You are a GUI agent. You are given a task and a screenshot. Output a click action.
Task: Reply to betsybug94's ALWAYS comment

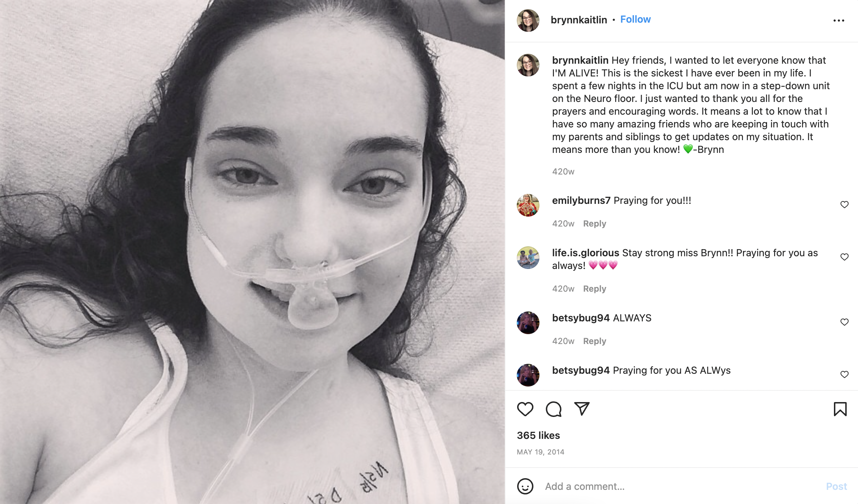595,341
